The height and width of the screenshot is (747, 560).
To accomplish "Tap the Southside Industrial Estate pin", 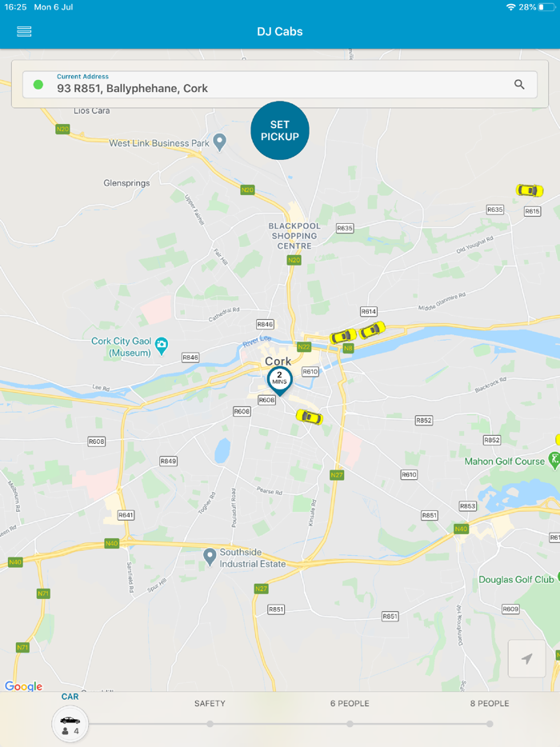I will (210, 557).
